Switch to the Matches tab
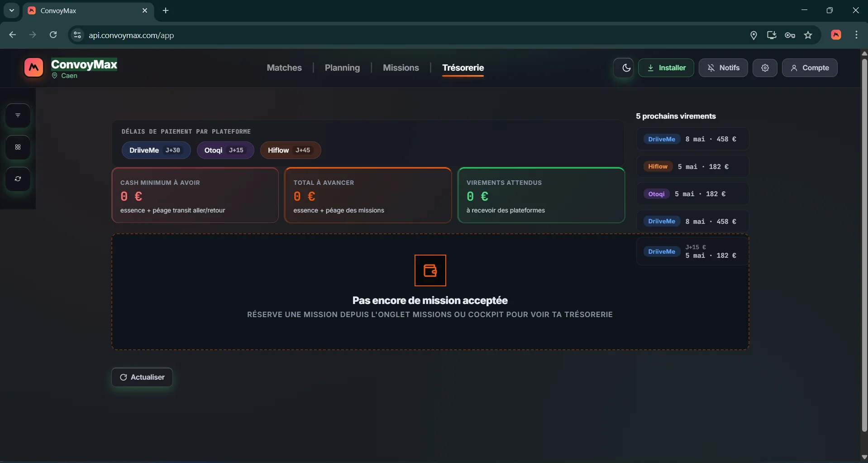The width and height of the screenshot is (868, 463). click(284, 68)
